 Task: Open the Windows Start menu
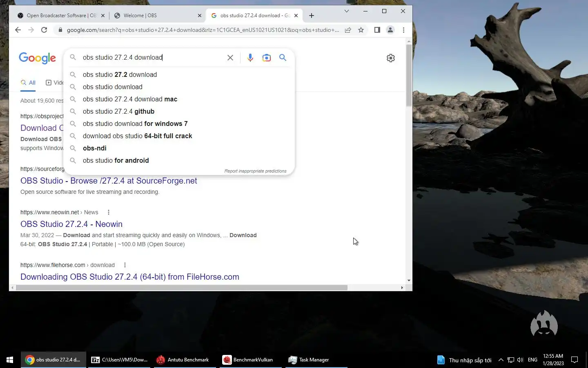point(10,360)
